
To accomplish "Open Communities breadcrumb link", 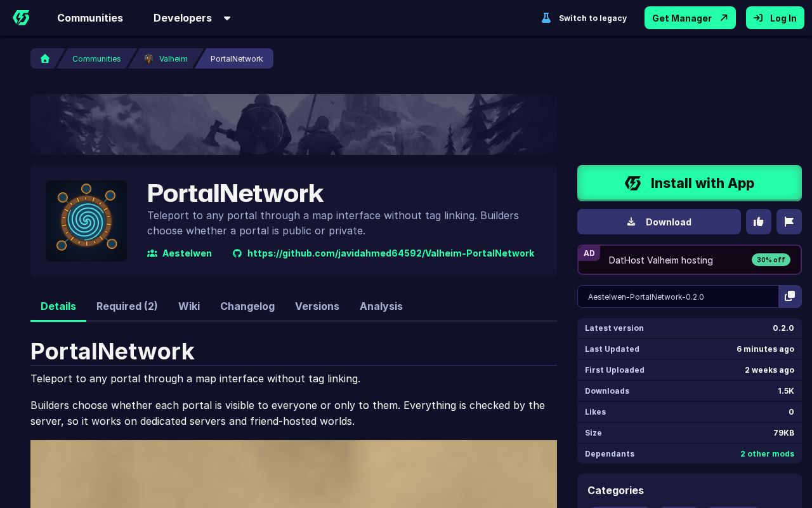I will click(x=96, y=58).
